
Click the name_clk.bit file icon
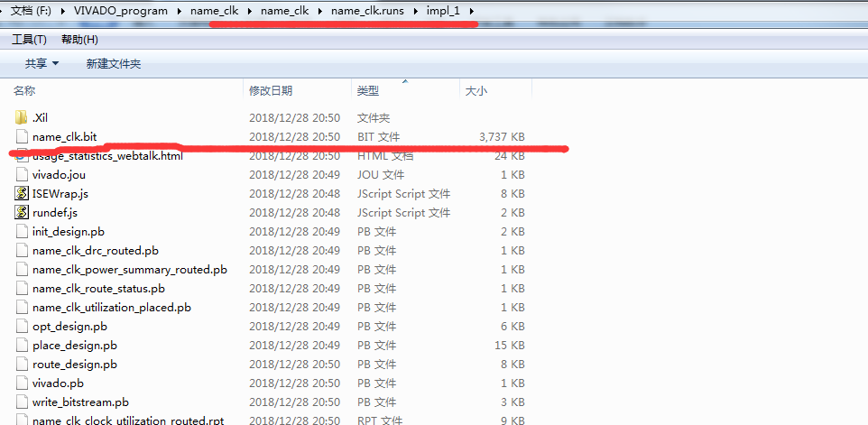22,136
